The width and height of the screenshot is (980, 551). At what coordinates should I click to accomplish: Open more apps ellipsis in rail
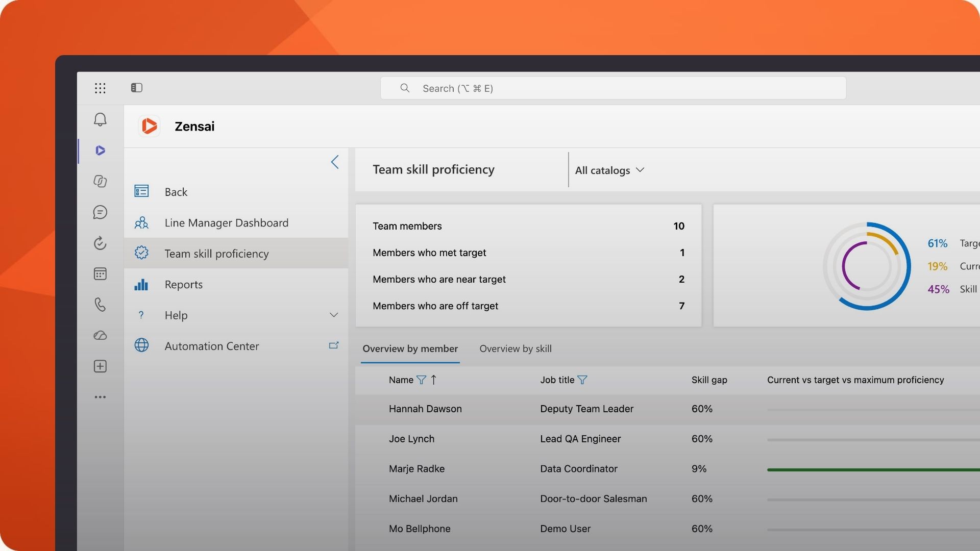point(100,397)
